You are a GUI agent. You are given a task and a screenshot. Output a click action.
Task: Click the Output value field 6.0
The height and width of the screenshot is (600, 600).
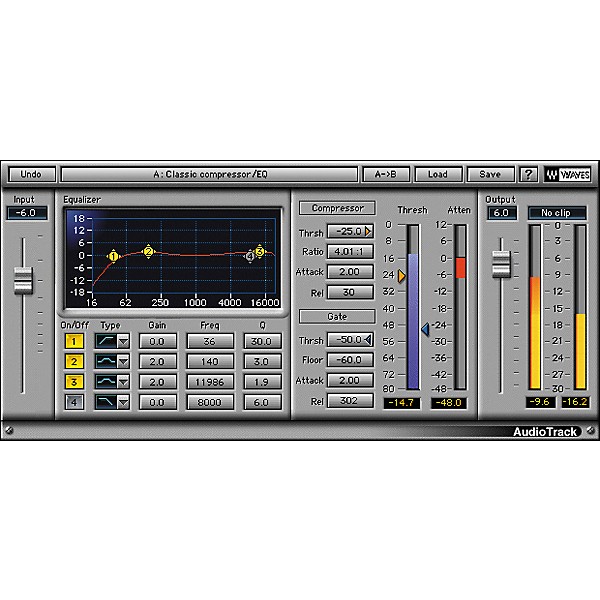(x=502, y=213)
